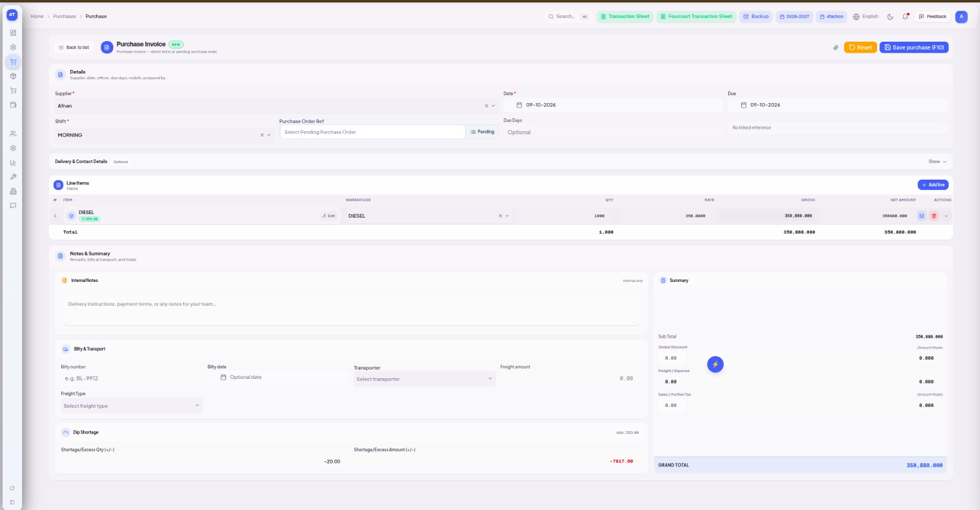Click the orange Reset button
This screenshot has width=980, height=510.
click(x=861, y=47)
